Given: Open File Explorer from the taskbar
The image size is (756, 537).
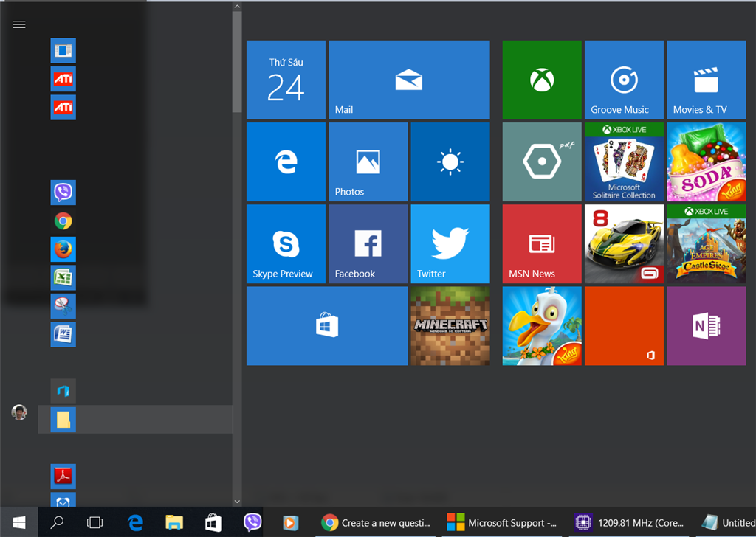Looking at the screenshot, I should point(174,522).
